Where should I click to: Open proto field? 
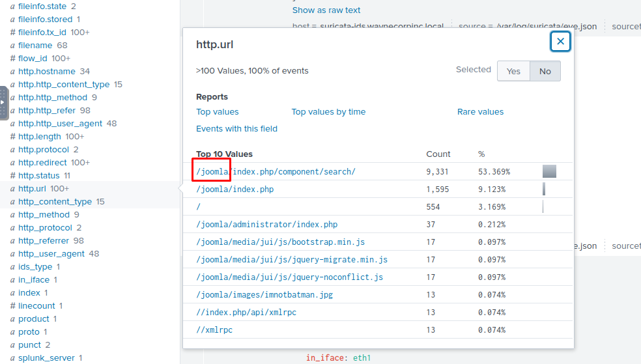[x=29, y=332]
